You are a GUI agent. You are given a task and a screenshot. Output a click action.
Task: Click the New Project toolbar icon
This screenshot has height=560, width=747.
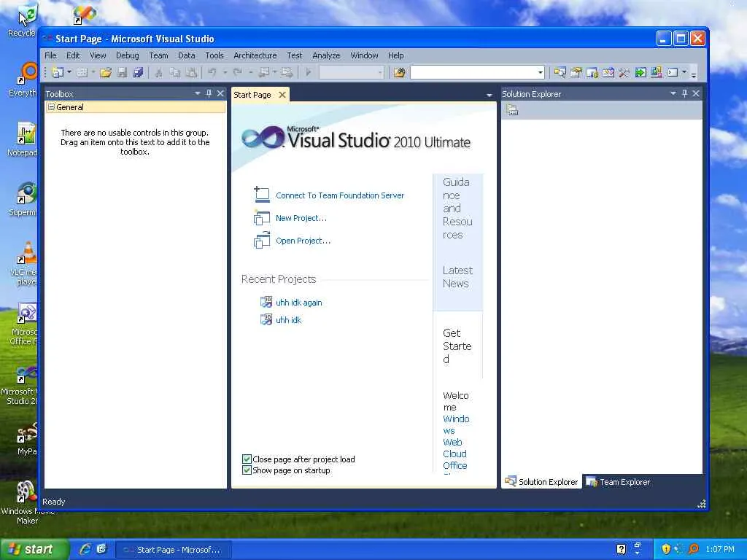click(58, 72)
